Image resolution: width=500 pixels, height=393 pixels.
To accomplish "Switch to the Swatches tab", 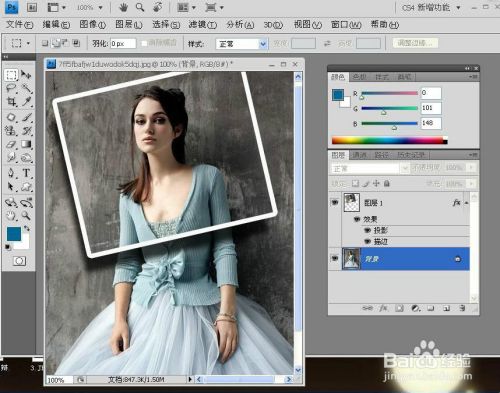I will (x=359, y=77).
